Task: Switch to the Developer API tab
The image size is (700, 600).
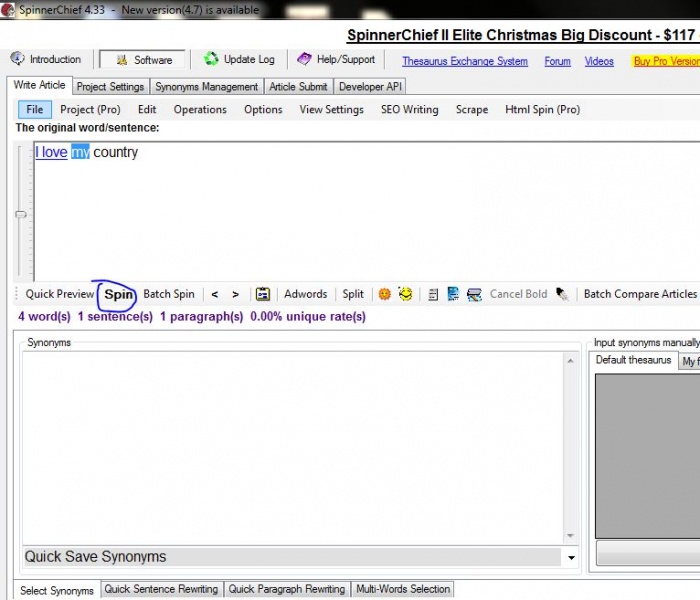Action: (370, 87)
